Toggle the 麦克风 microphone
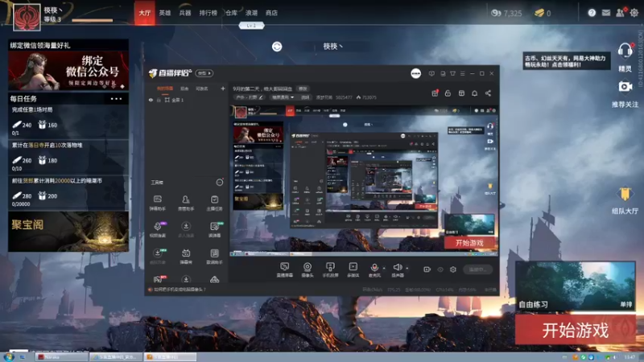The image size is (644, 362). (x=374, y=270)
